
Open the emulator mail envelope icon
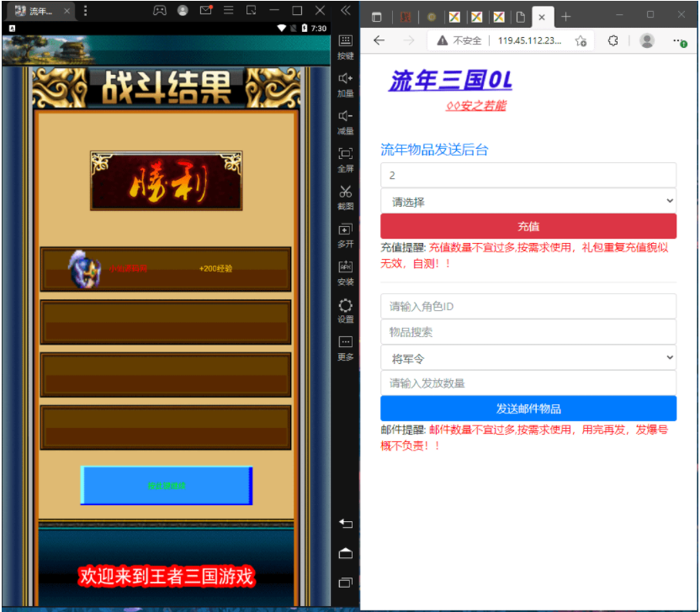tap(205, 11)
